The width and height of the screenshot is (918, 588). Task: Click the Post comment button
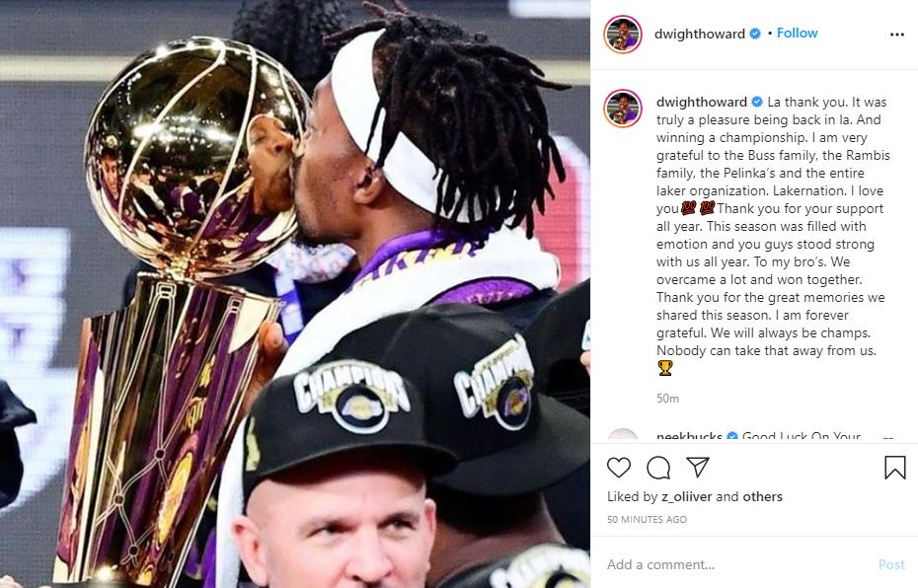[x=891, y=564]
